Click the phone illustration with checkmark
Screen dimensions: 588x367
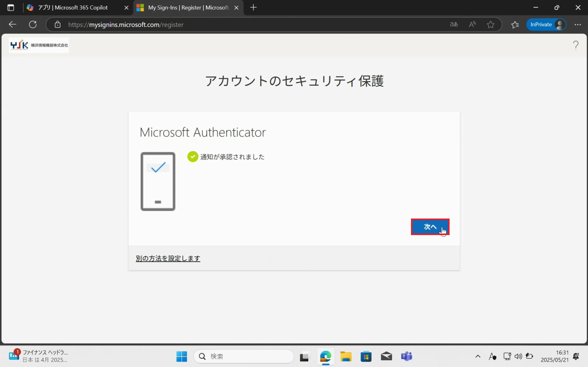coord(158,181)
